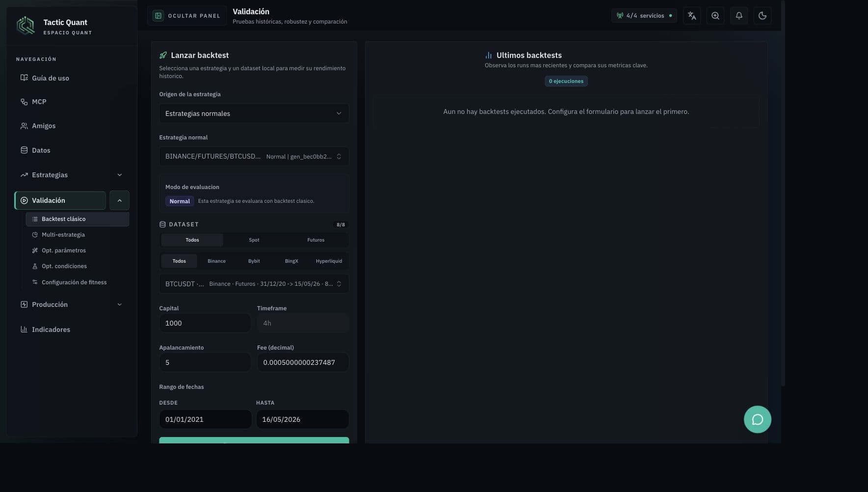Open Opt. parámetros submenu item
The height and width of the screenshot is (492, 868).
click(78, 250)
